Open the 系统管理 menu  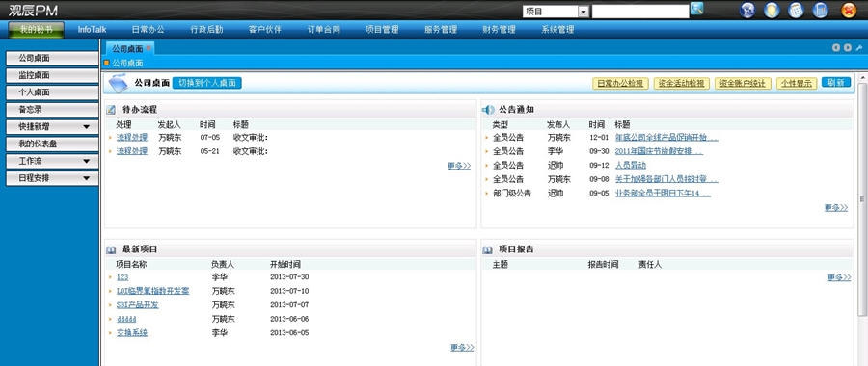557,29
